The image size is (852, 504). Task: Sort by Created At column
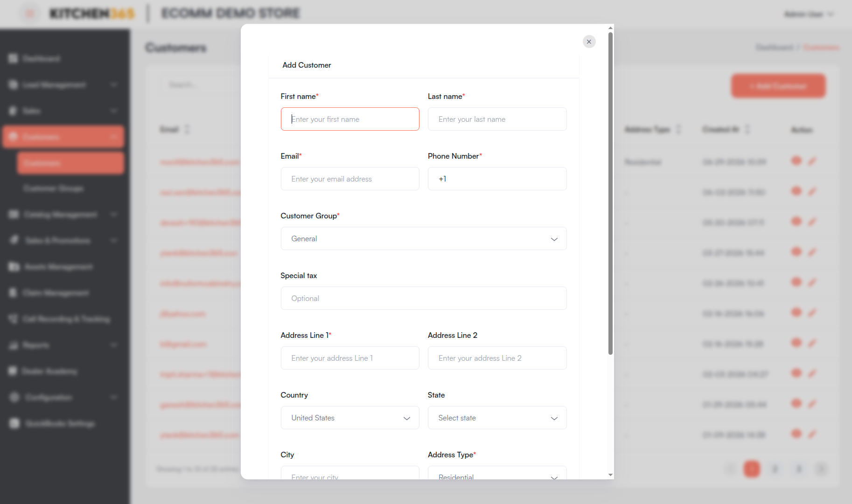(726, 129)
